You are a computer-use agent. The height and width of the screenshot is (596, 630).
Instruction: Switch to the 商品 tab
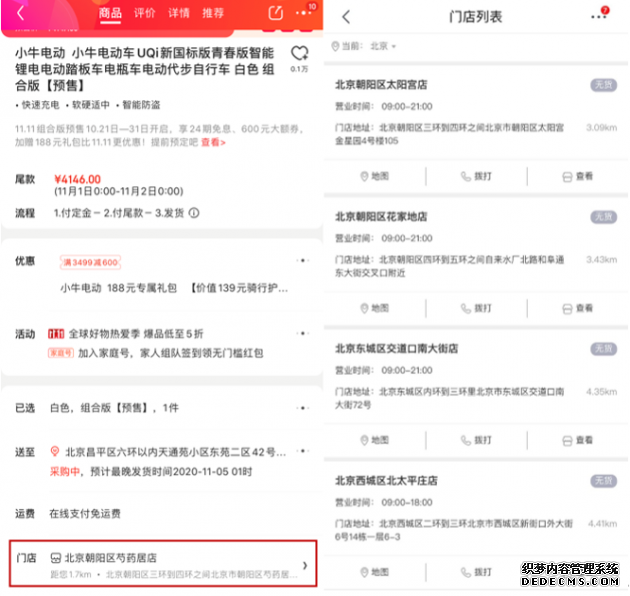[x=110, y=13]
